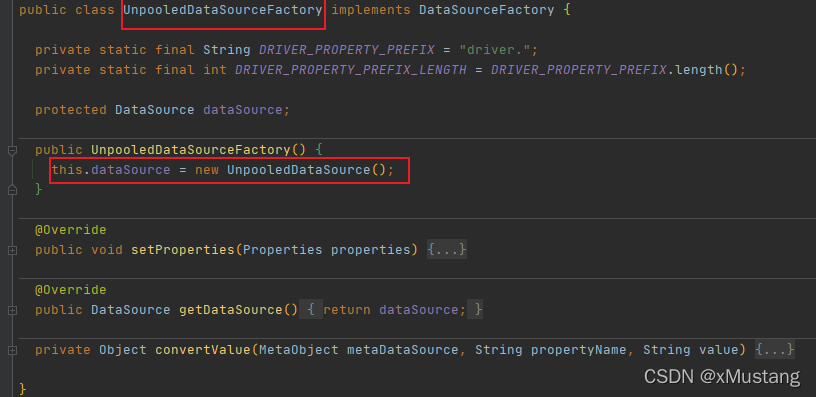The image size is (816, 397).
Task: Click the propertyName parameter
Action: [x=579, y=350]
